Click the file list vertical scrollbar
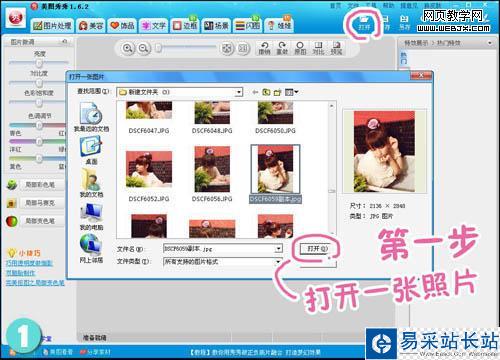This screenshot has width=500, height=360. tap(331, 169)
